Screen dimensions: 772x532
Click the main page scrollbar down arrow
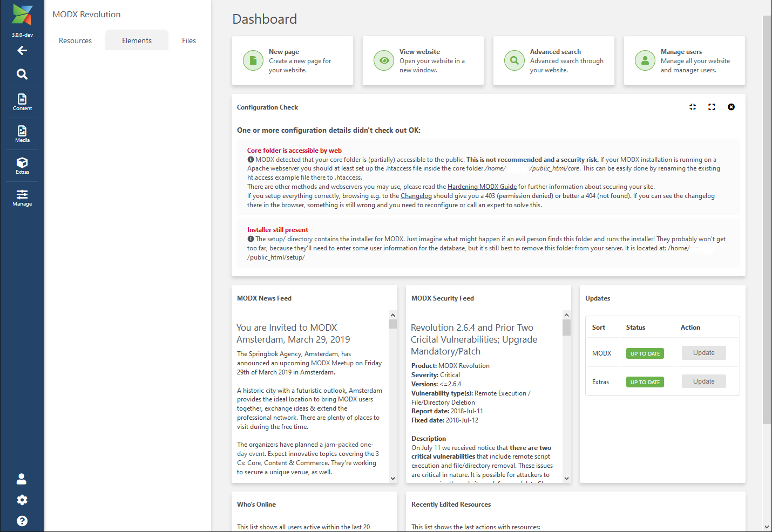(767, 527)
